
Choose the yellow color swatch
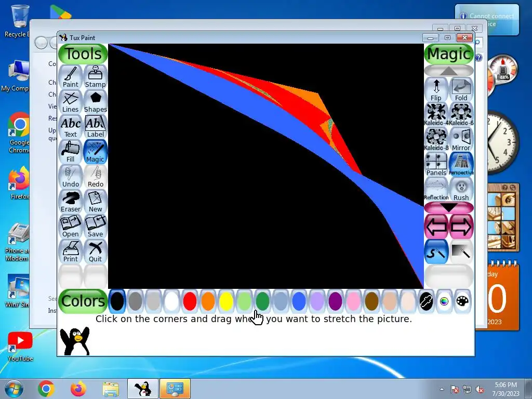click(x=226, y=301)
